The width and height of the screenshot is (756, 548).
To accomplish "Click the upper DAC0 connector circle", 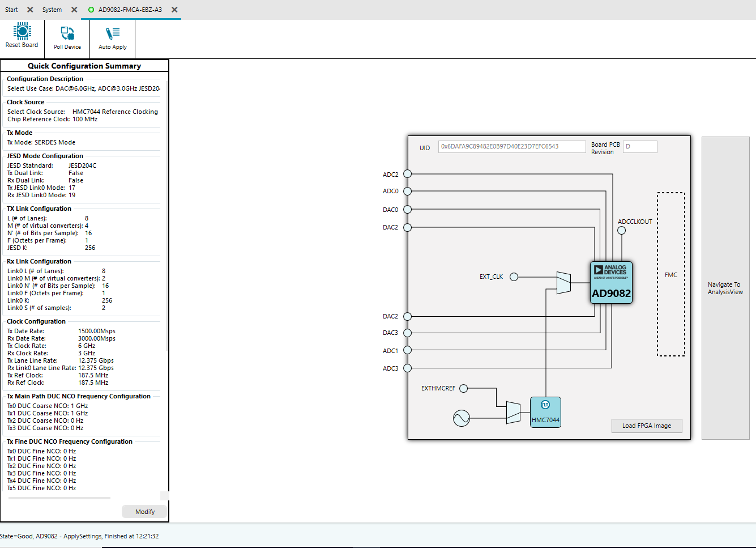I will 407,209.
